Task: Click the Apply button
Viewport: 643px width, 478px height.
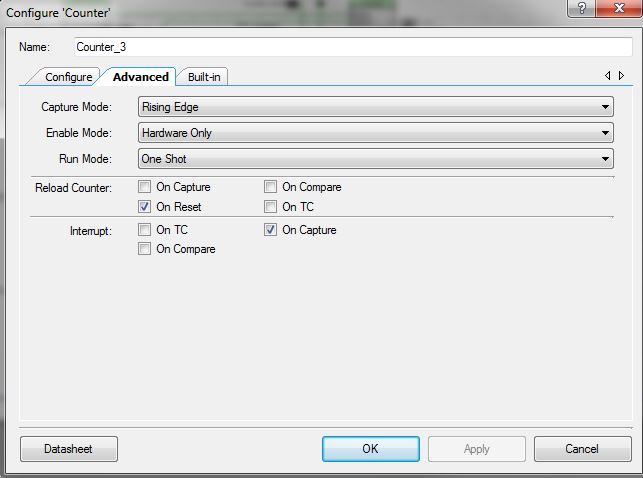Action: (477, 449)
